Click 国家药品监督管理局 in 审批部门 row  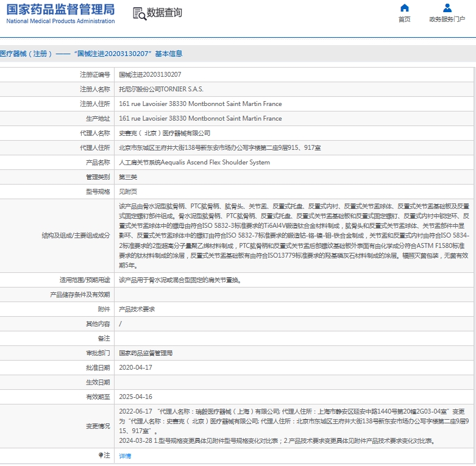[x=146, y=353]
